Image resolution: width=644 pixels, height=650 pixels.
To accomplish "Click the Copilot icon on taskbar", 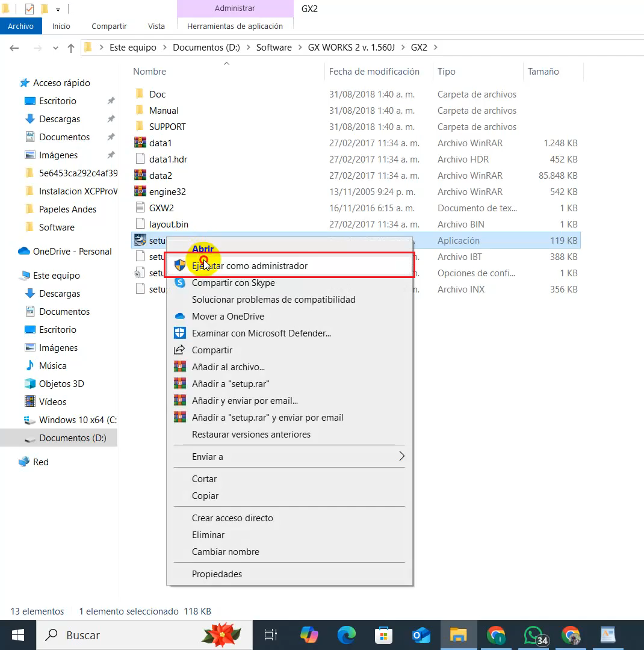I will tap(309, 635).
